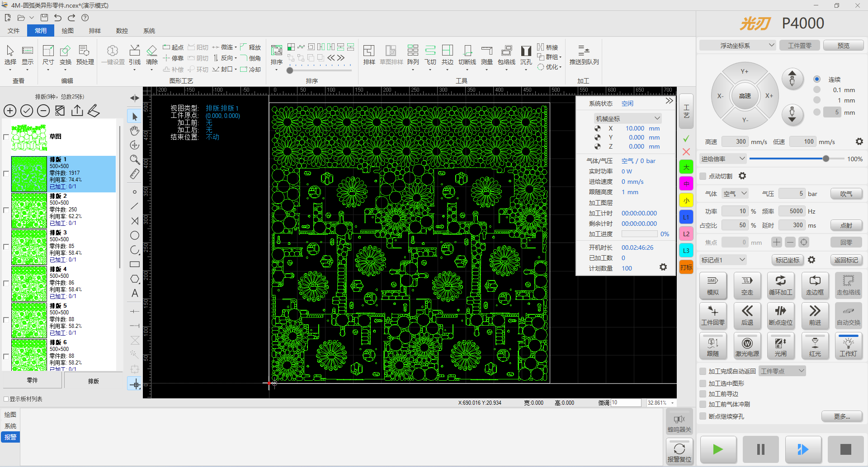Image resolution: width=868 pixels, height=467 pixels.
Task: Open the 机械坐标 dropdown
Action: 627,118
